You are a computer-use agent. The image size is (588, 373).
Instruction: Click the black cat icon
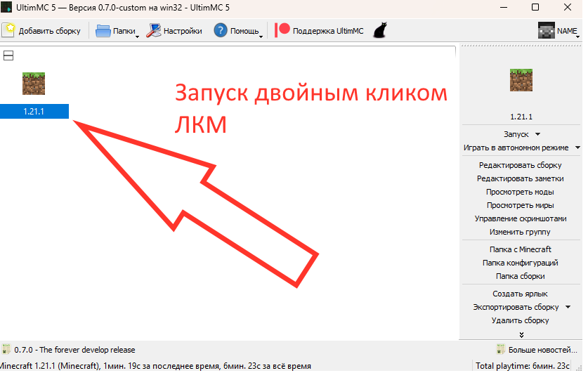click(x=379, y=30)
